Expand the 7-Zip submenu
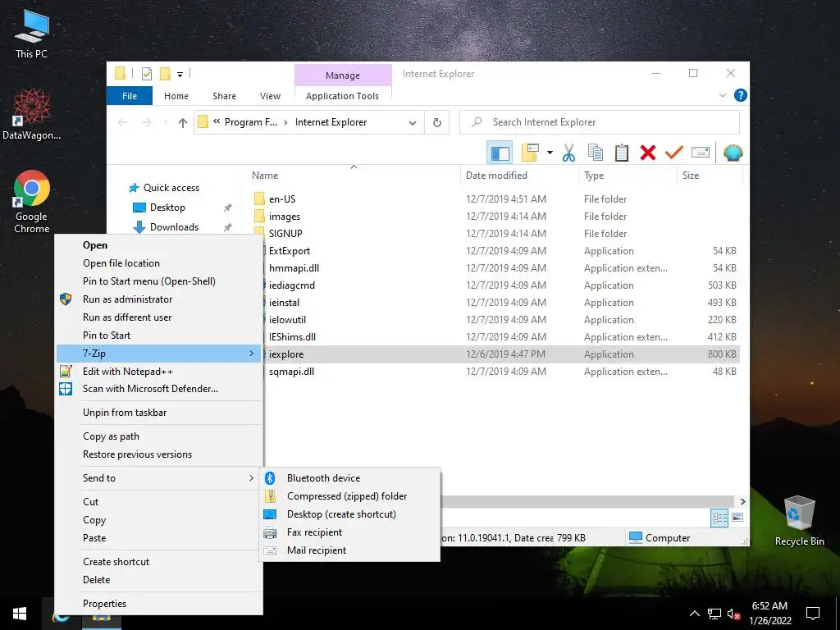This screenshot has width=840, height=630. click(160, 354)
